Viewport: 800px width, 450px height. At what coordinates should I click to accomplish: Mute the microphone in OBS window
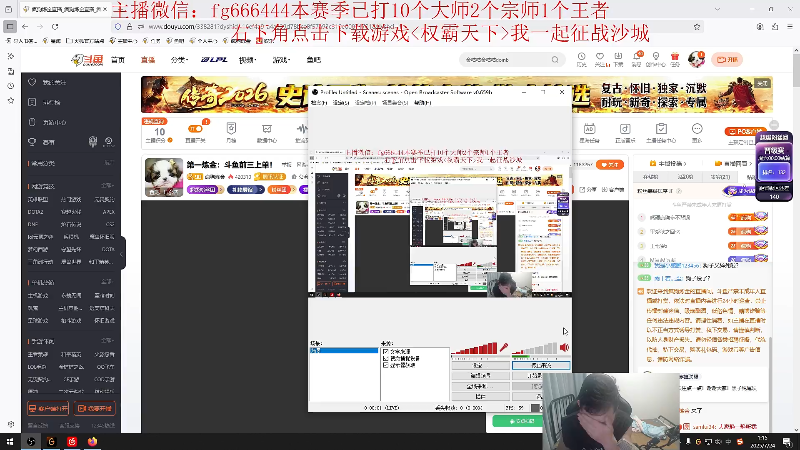pyautogui.click(x=504, y=347)
